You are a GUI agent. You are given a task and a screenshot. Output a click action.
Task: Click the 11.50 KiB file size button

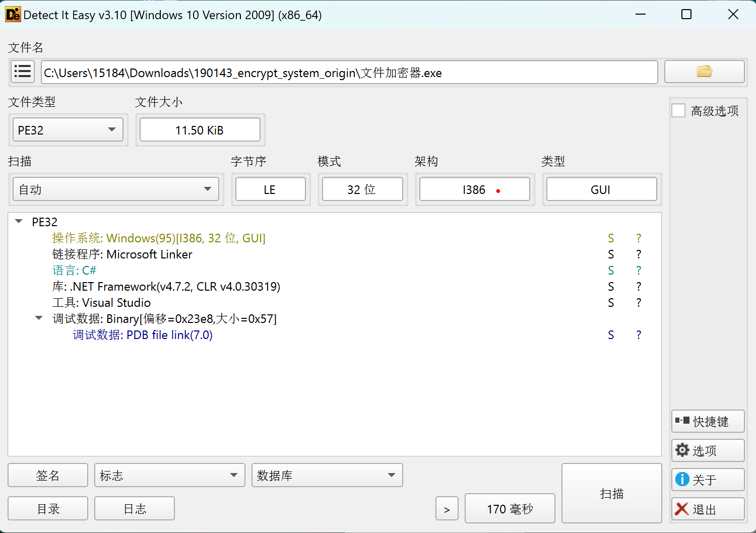pyautogui.click(x=200, y=130)
